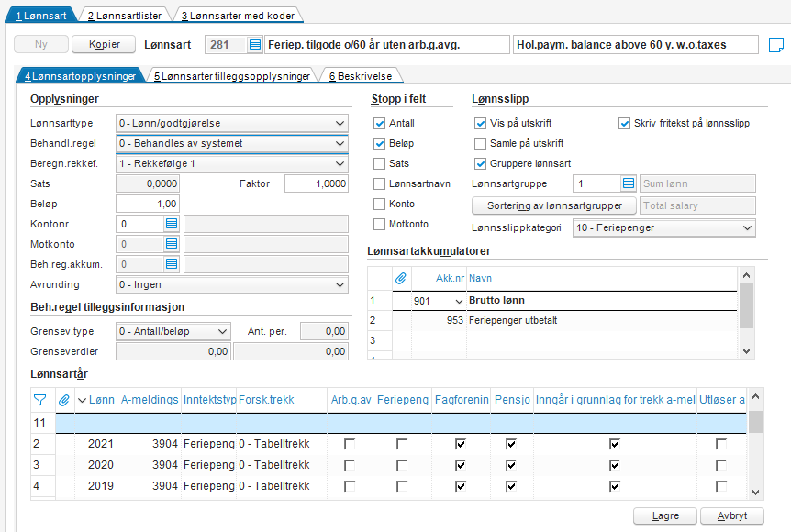Open Beh.reg.akkum. lookup list icon
Image resolution: width=791 pixels, height=532 pixels.
tap(172, 264)
